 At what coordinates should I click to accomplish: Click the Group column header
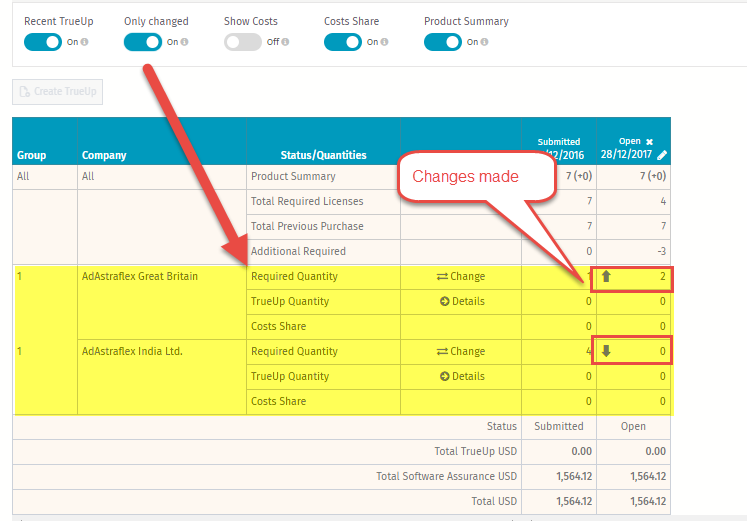click(31, 155)
